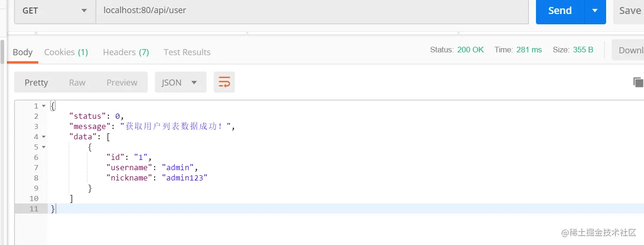
Task: Open the GET method dropdown
Action: point(55,10)
